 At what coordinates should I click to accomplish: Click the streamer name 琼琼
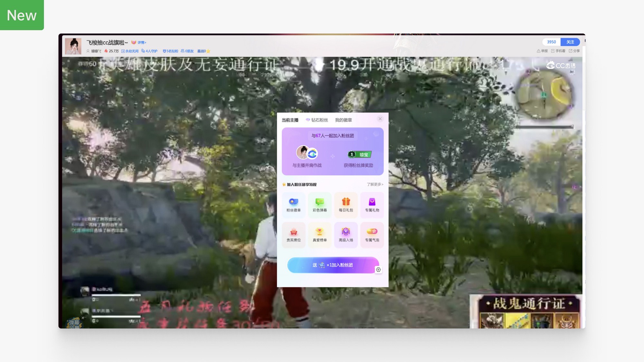pos(94,51)
